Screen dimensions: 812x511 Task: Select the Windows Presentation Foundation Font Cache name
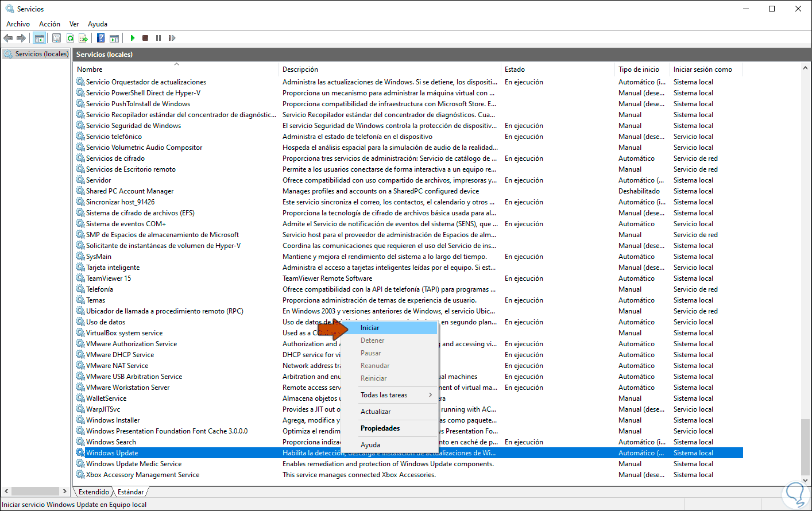click(x=167, y=431)
